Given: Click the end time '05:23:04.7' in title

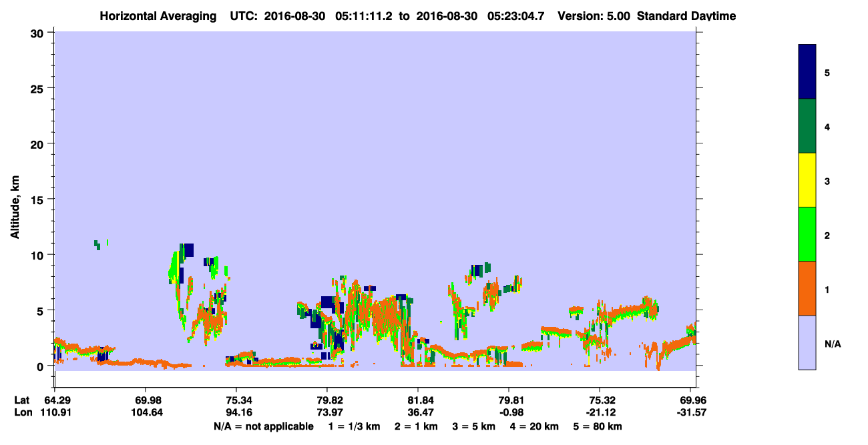Looking at the screenshot, I should [x=515, y=15].
